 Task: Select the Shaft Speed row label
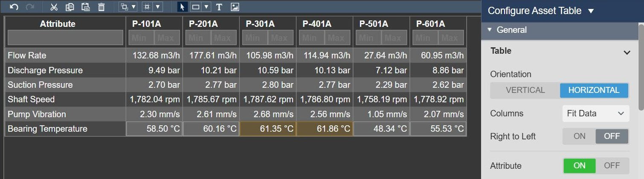coord(31,99)
